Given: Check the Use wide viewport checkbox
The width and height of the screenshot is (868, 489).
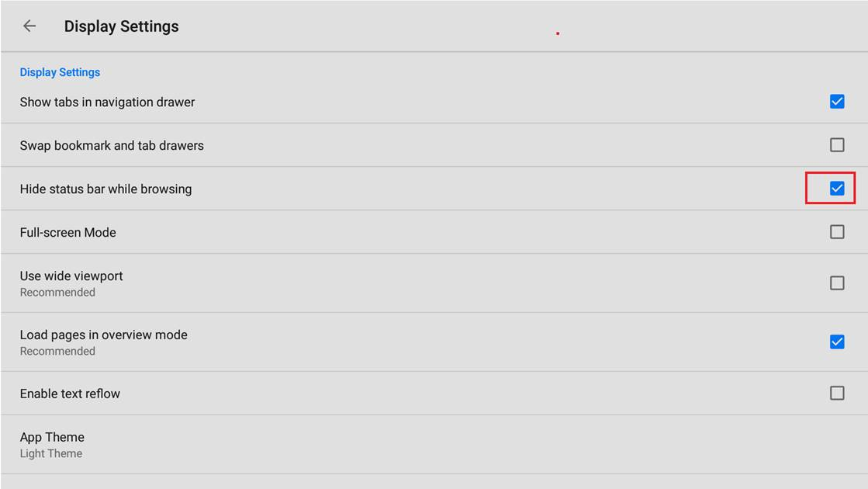Looking at the screenshot, I should point(836,283).
